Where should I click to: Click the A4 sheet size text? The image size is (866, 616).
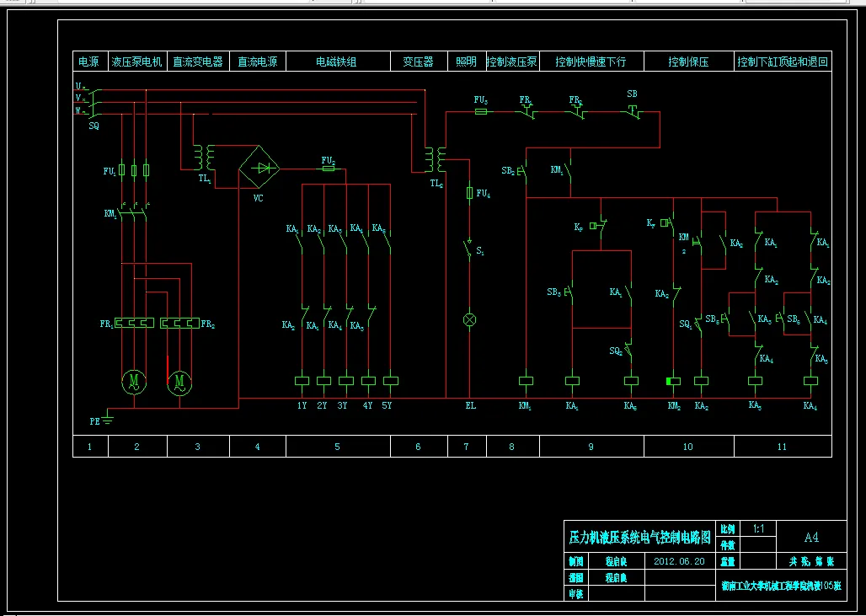tap(811, 537)
